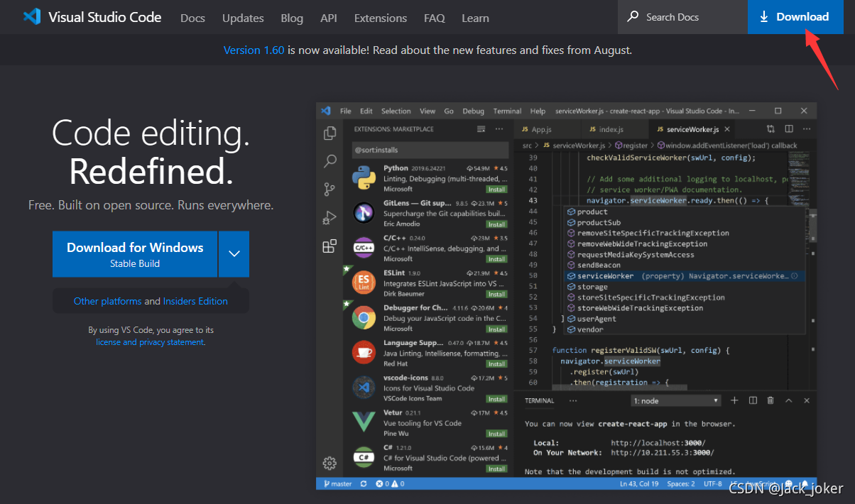Click the GitLens extension logo
The width and height of the screenshot is (855, 504).
pos(364,212)
